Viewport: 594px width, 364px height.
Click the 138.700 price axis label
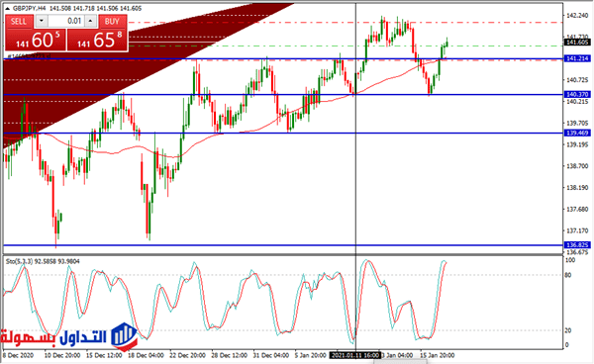(x=577, y=166)
